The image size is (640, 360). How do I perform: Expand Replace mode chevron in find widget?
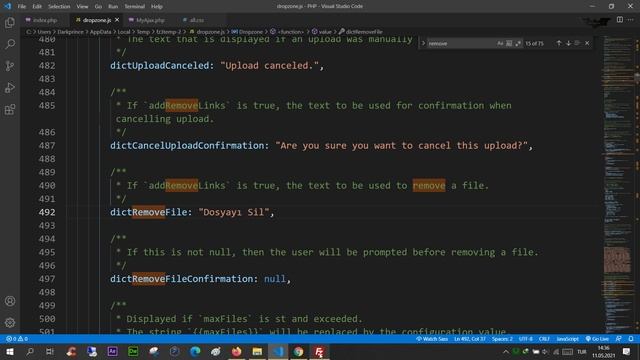tap(423, 43)
